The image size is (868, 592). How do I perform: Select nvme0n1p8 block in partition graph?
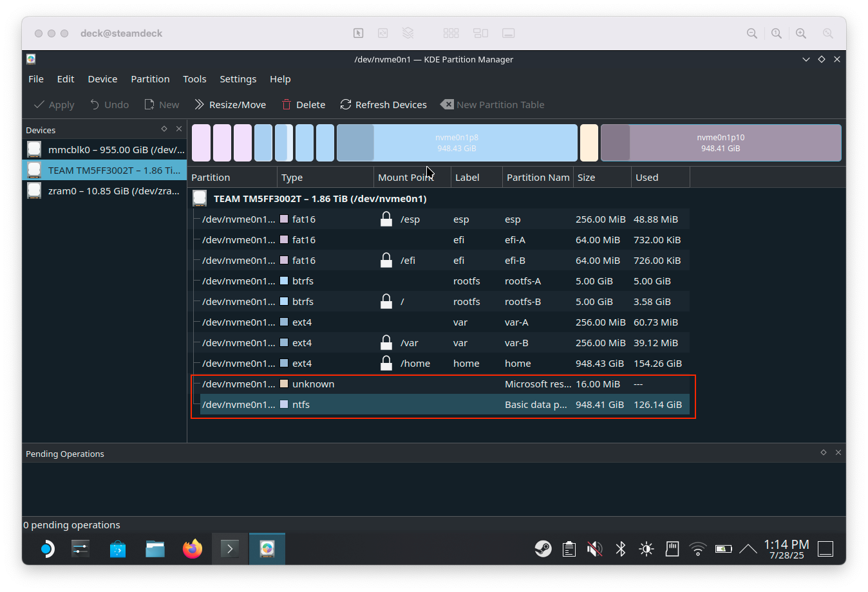[x=457, y=143]
